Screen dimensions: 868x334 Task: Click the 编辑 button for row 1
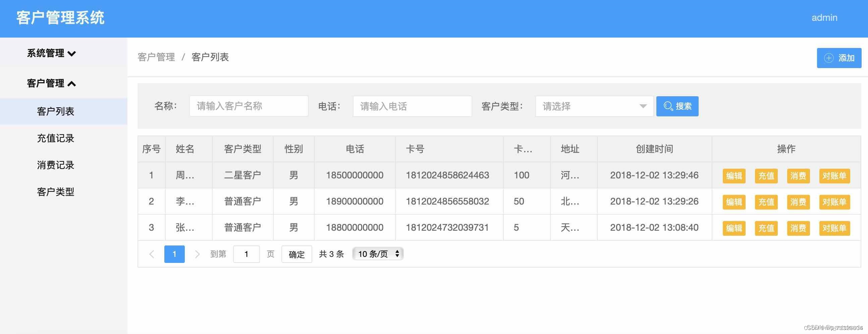click(x=734, y=176)
